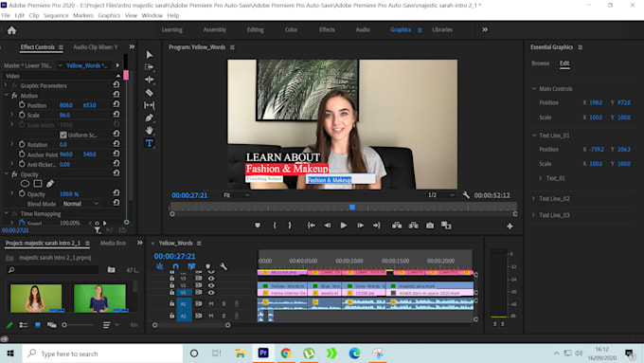Switch to the Editing workspace
644x363 pixels.
tap(255, 29)
